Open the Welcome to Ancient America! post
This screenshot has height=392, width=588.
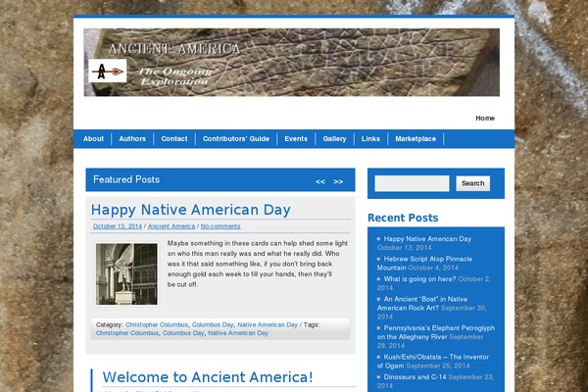[208, 377]
